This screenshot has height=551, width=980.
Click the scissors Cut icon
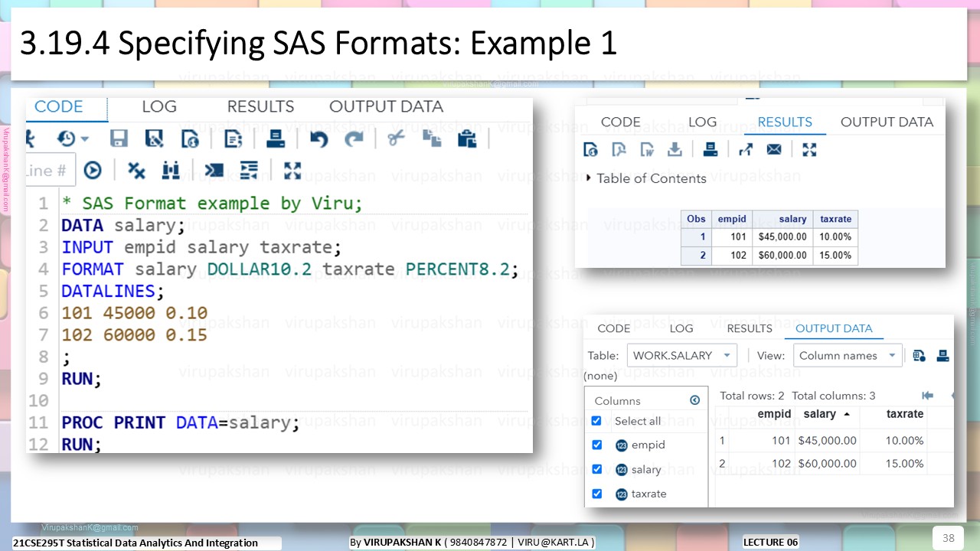(395, 139)
